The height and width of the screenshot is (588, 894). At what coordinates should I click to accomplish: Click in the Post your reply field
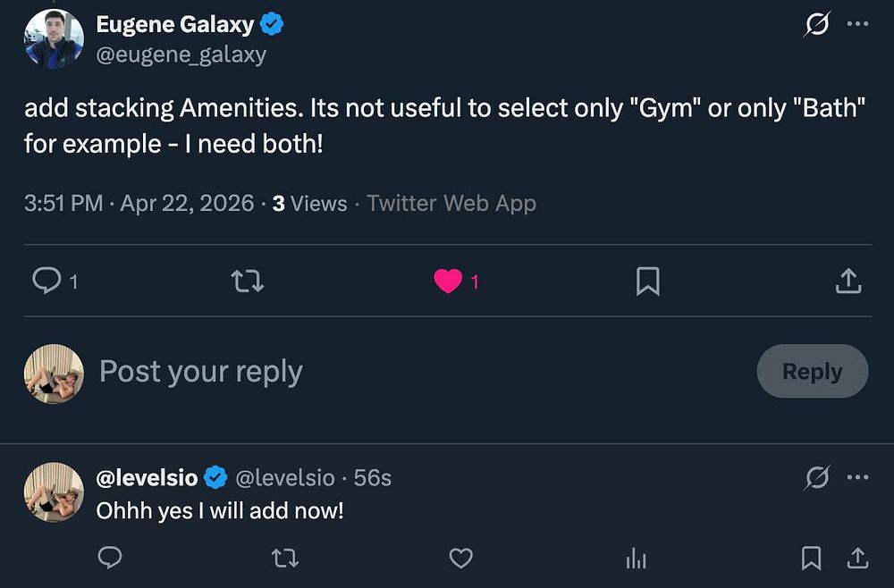click(358, 372)
